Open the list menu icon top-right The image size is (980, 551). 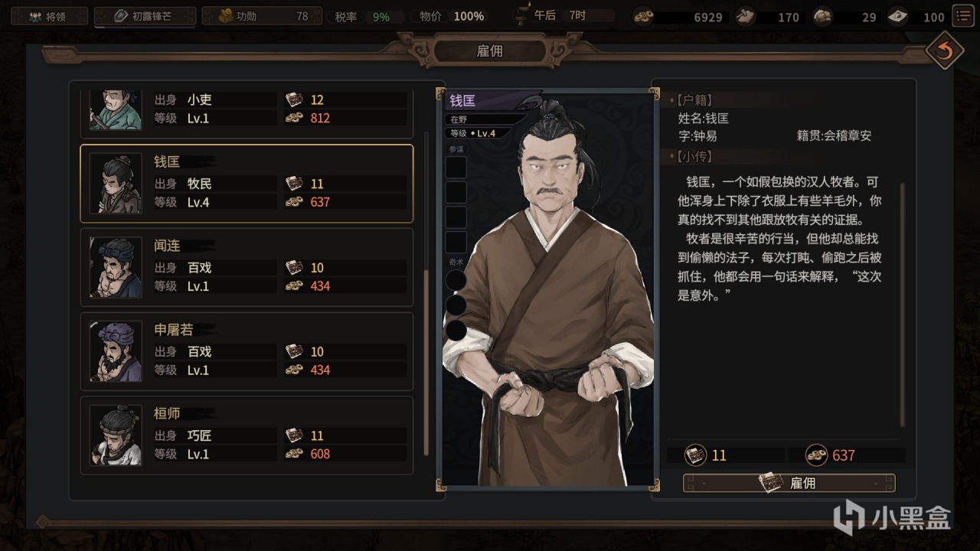(962, 15)
